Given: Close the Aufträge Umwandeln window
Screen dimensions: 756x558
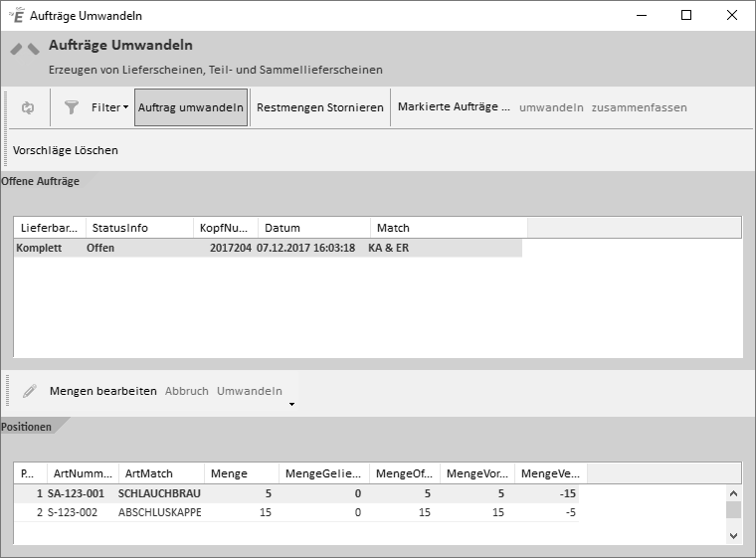Looking at the screenshot, I should pos(732,16).
